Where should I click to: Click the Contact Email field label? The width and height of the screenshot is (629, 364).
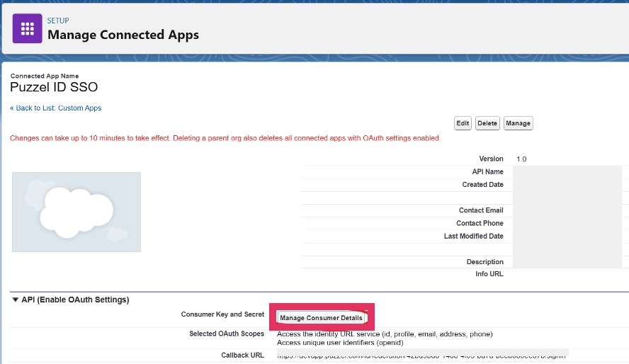(481, 210)
